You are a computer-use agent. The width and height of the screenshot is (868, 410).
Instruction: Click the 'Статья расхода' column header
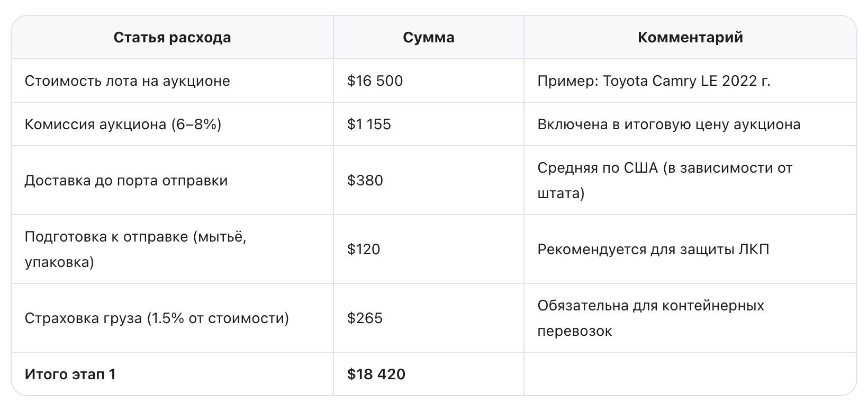(x=172, y=38)
